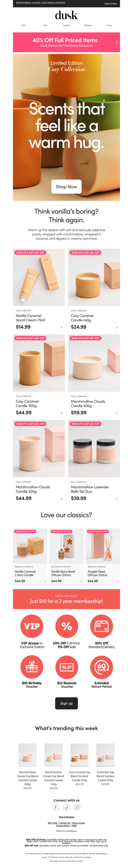
Task: Click the 60 Days return icon
Action: (x=101, y=667)
